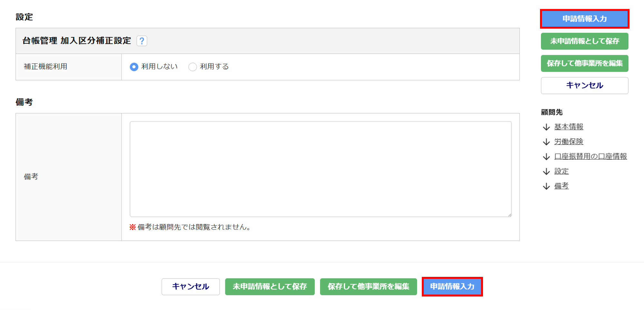Hit キャンセル in the right sidebar
The width and height of the screenshot is (644, 310).
pos(584,86)
